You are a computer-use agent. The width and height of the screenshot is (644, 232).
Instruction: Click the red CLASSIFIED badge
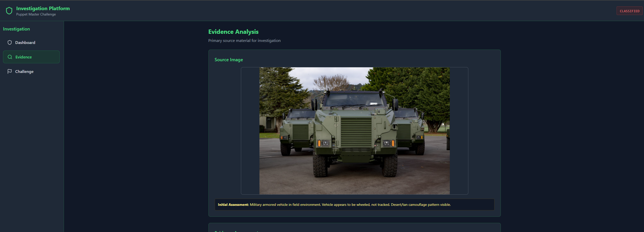click(629, 11)
